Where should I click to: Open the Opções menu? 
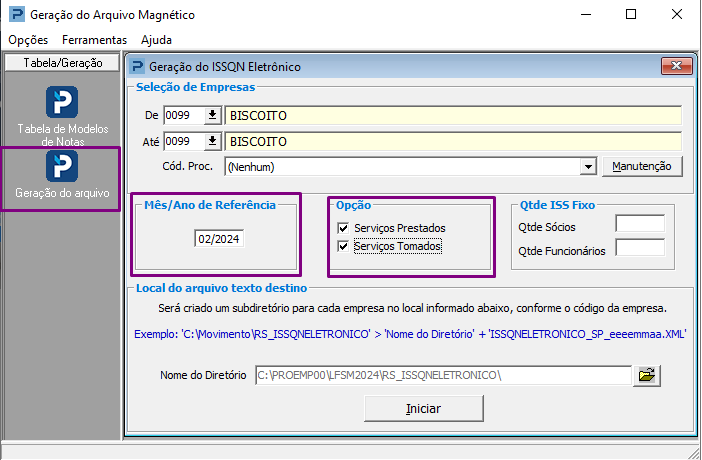pos(28,40)
